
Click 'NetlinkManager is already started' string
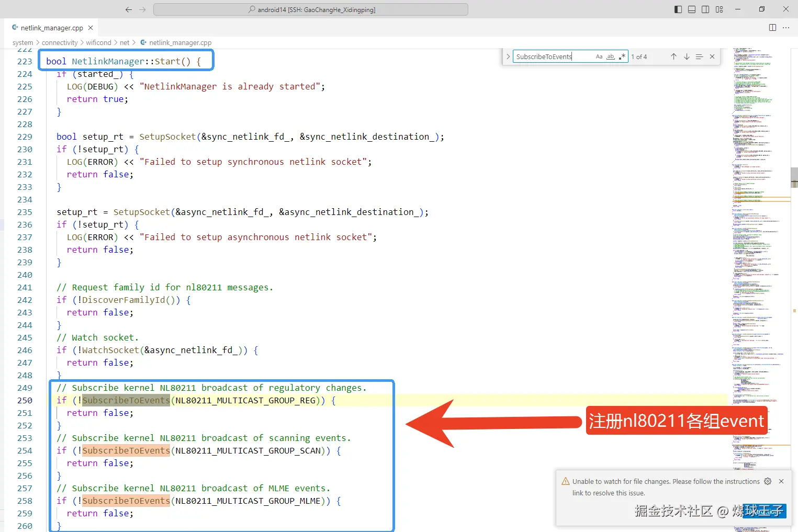(x=230, y=86)
